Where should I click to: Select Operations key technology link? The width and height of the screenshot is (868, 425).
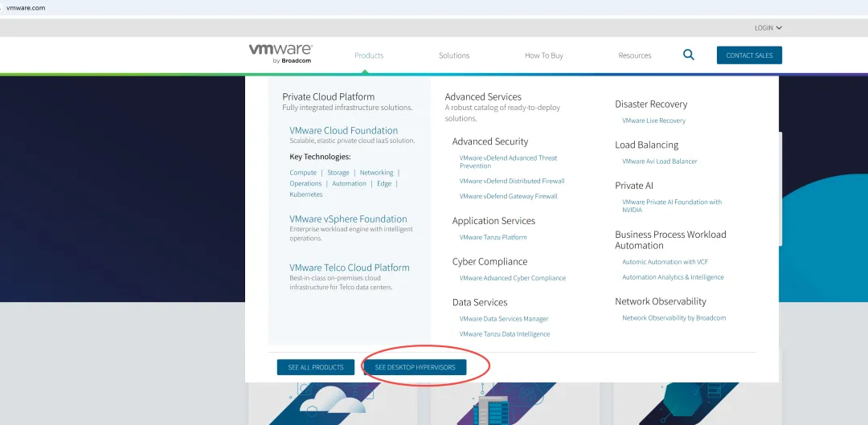[305, 184]
